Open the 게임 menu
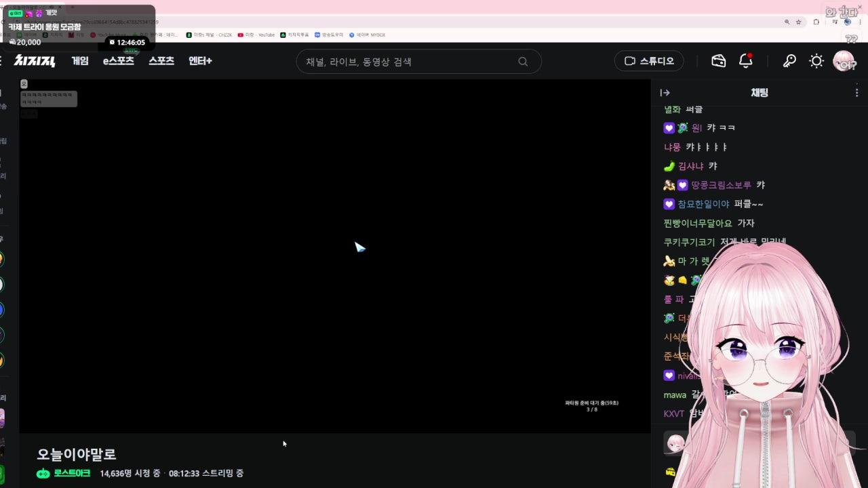 click(x=80, y=61)
